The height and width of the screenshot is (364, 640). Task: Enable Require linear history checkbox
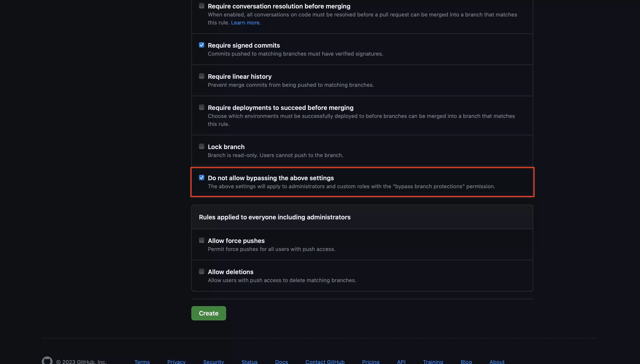[201, 76]
